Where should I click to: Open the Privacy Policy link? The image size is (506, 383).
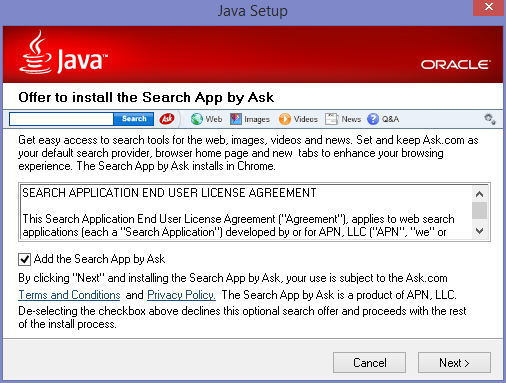(x=181, y=295)
